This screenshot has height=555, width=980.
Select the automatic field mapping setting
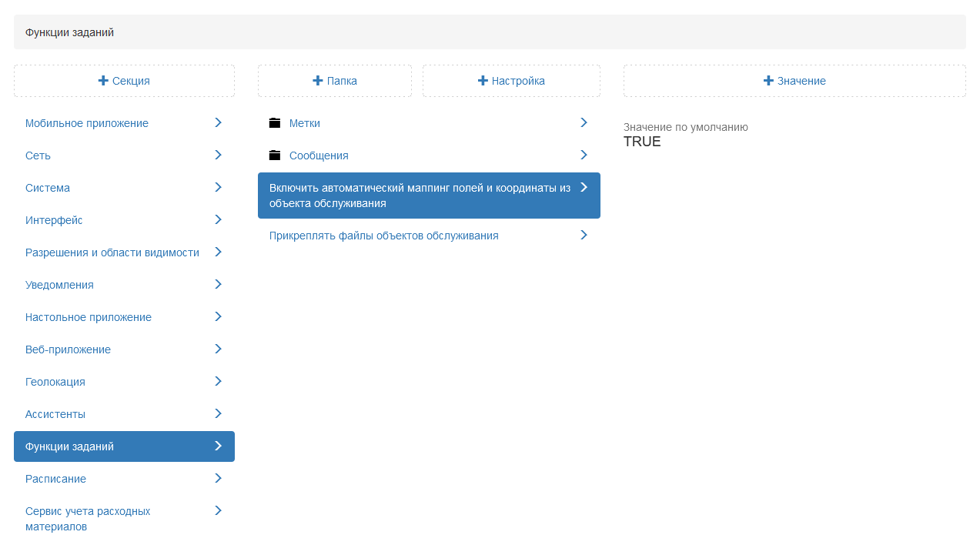[x=420, y=196]
